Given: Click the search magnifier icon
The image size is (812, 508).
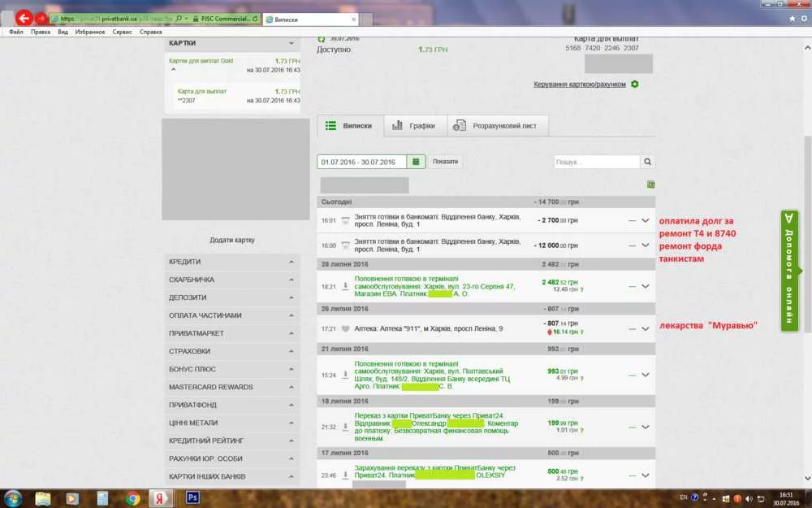Looking at the screenshot, I should (x=647, y=162).
